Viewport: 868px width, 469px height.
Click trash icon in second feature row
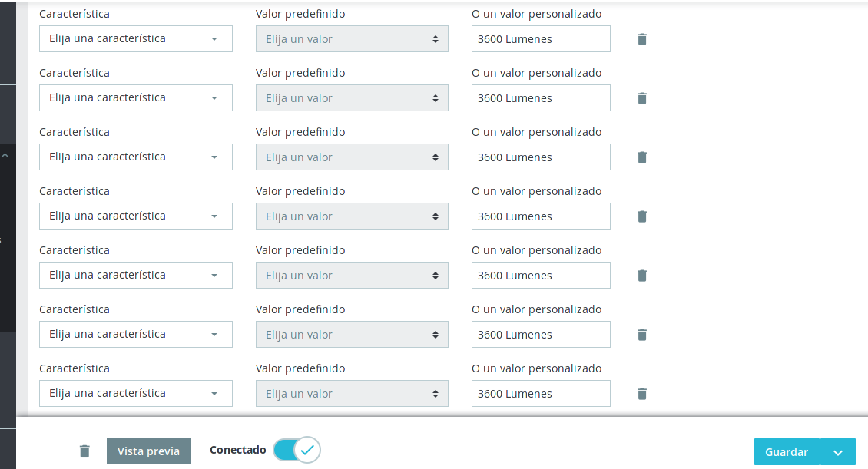click(x=642, y=98)
